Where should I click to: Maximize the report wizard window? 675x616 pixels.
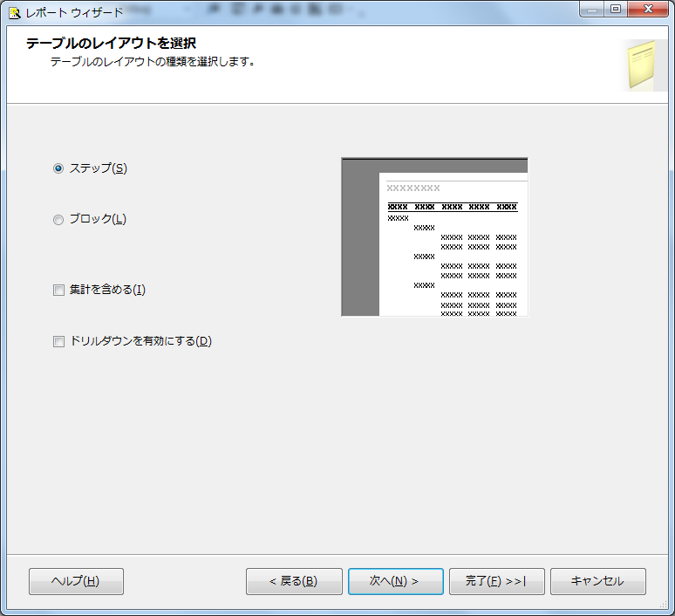point(616,9)
